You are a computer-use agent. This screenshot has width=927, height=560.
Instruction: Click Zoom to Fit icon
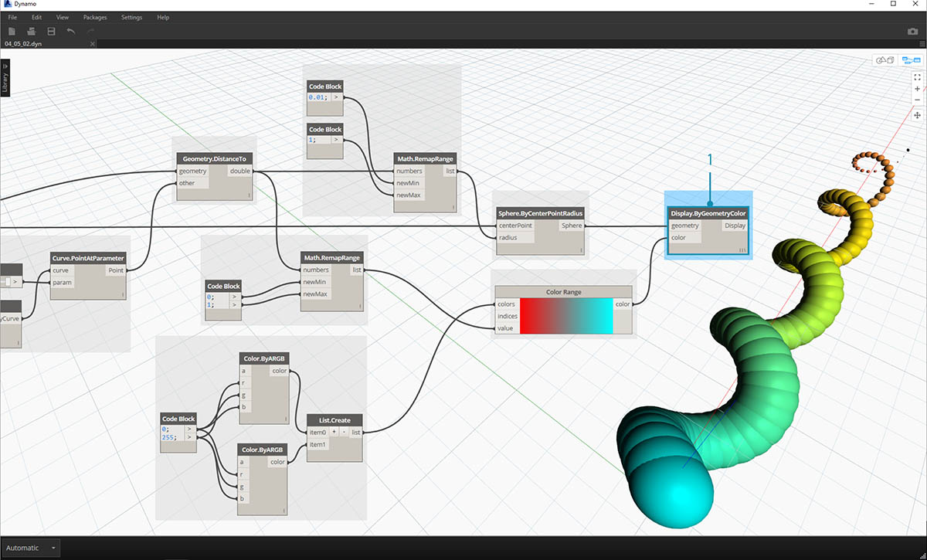tap(917, 77)
